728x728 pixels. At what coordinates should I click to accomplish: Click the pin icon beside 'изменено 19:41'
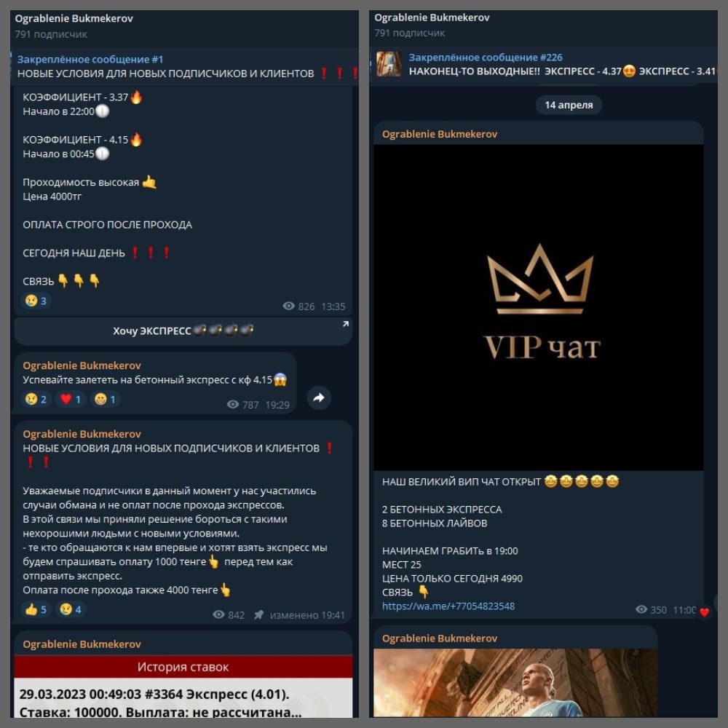coord(258,614)
